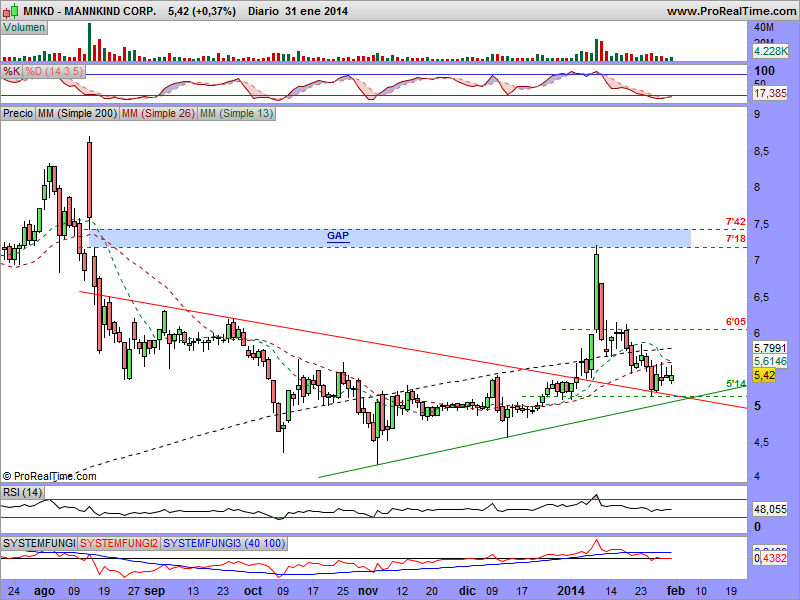800x600 pixels.
Task: Select the 7'42 resistance level label
Action: (736, 222)
